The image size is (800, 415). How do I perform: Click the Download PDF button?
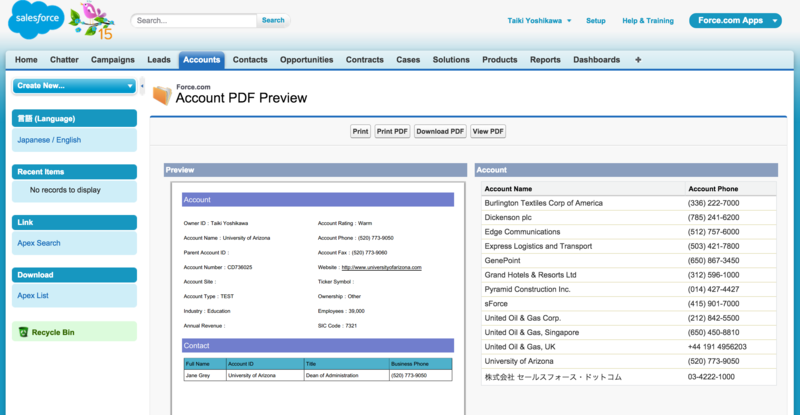coord(440,131)
